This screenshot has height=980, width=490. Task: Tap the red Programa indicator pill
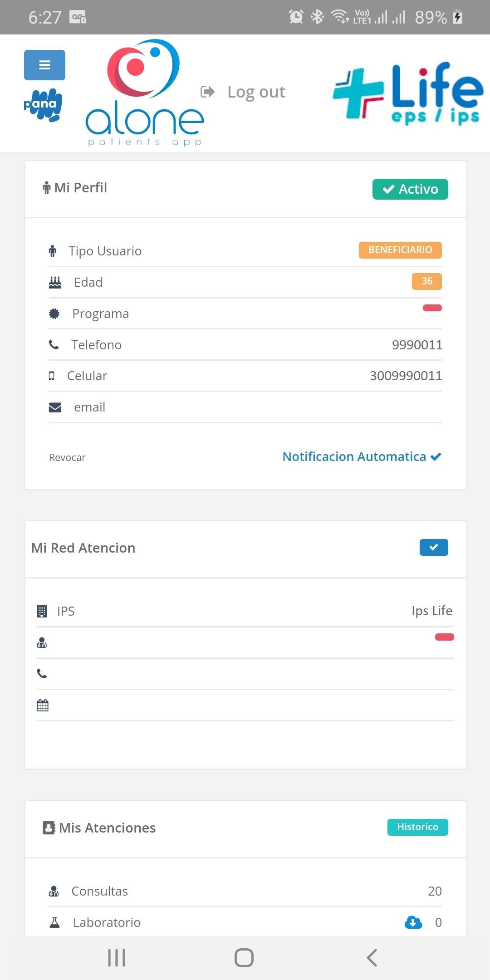(432, 308)
